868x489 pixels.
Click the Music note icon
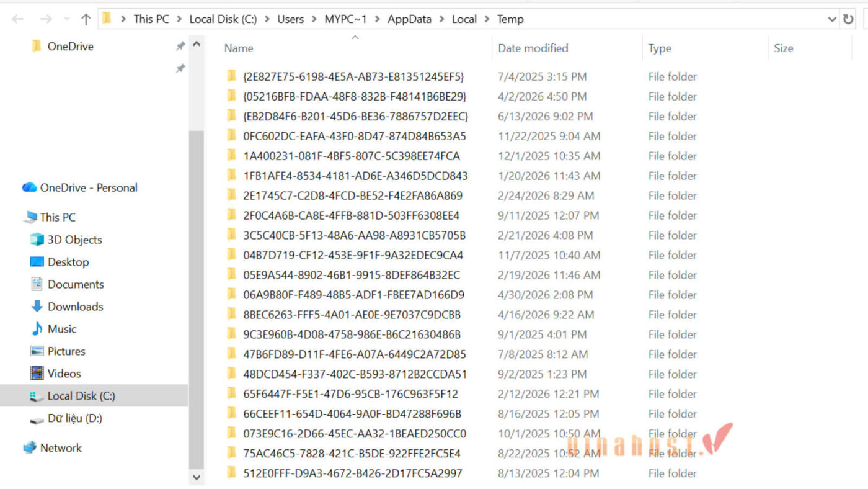pos(37,329)
